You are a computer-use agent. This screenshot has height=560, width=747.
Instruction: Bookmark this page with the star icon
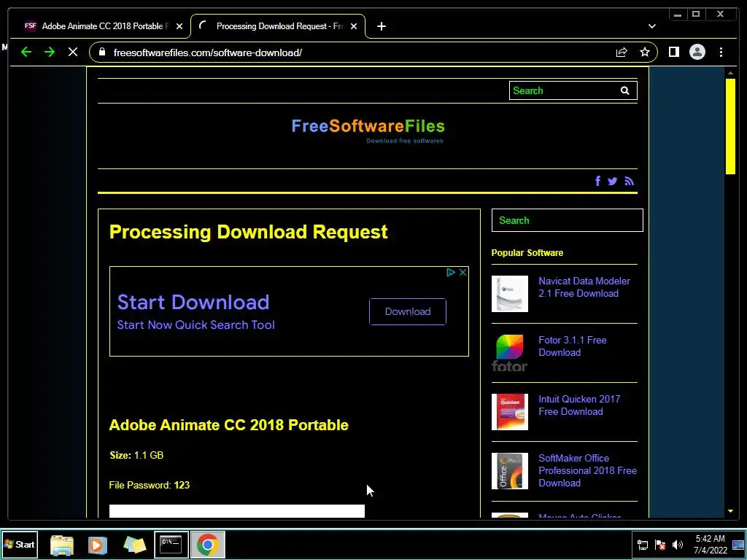[645, 52]
